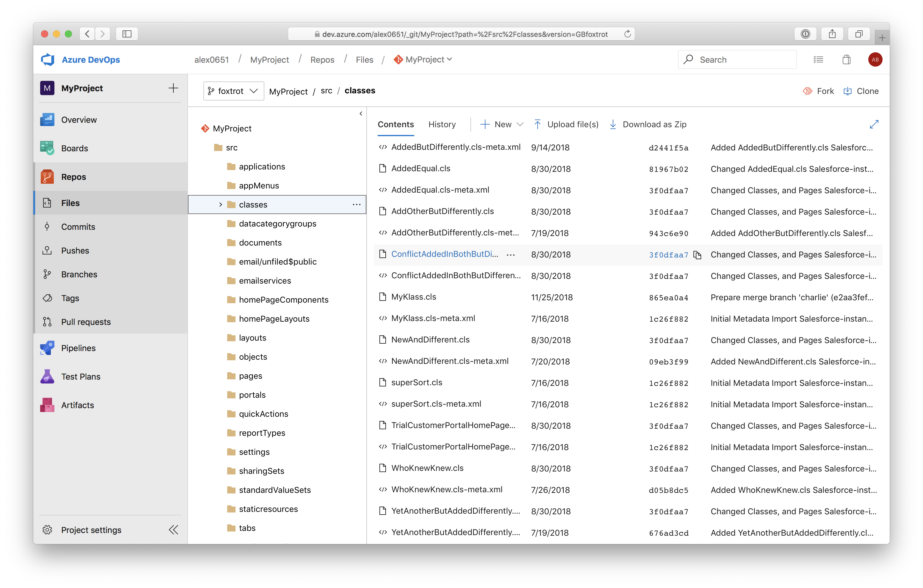Open Pull requests in Repos menu
Image resolution: width=923 pixels, height=588 pixels.
point(86,322)
